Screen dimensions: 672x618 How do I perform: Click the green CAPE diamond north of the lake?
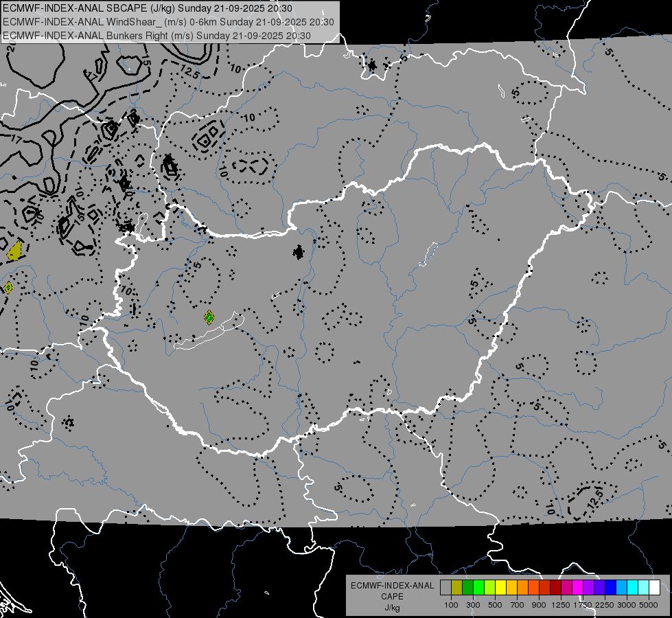pos(209,317)
